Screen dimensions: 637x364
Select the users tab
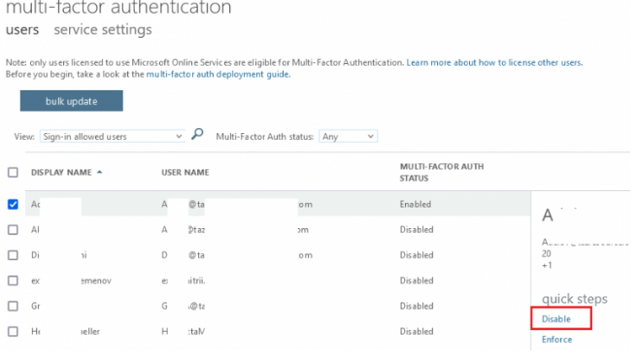click(22, 30)
